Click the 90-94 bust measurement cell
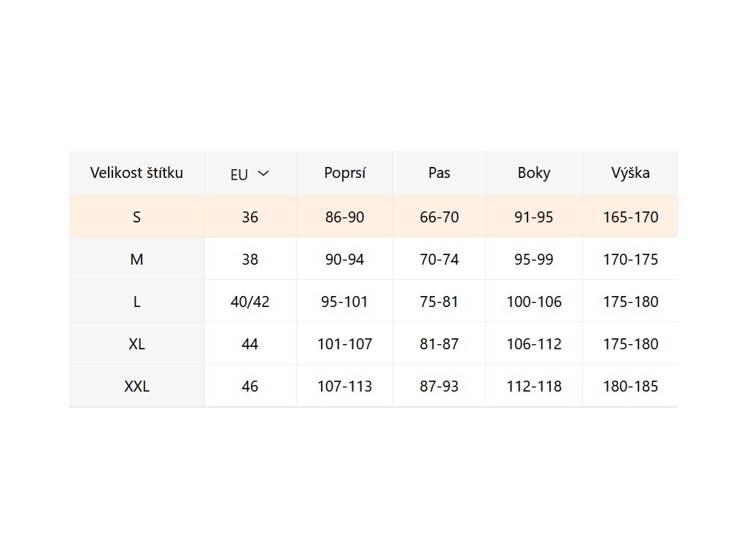The height and width of the screenshot is (560, 747). point(344,259)
